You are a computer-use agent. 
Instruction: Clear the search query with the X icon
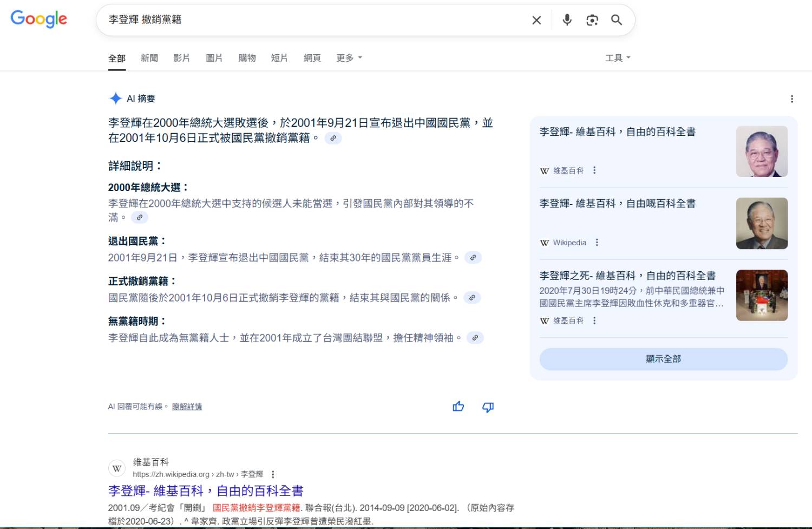pyautogui.click(x=536, y=20)
